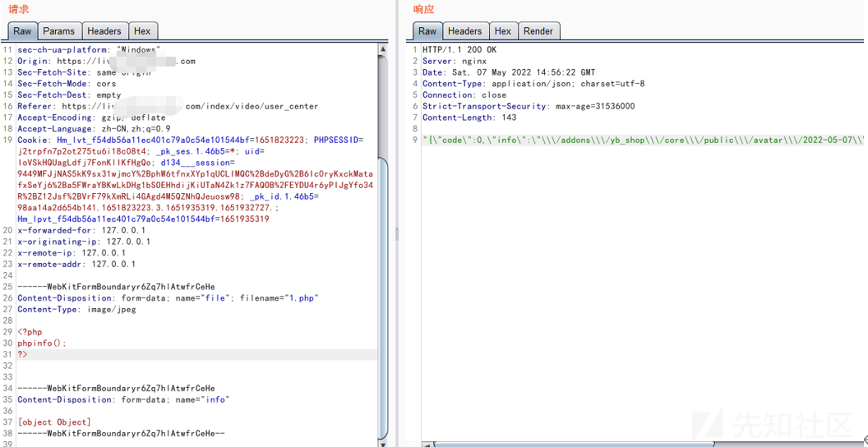Click the 'Sec-Fetch-Dest: empty' line
This screenshot has height=447, width=868.
tap(69, 95)
